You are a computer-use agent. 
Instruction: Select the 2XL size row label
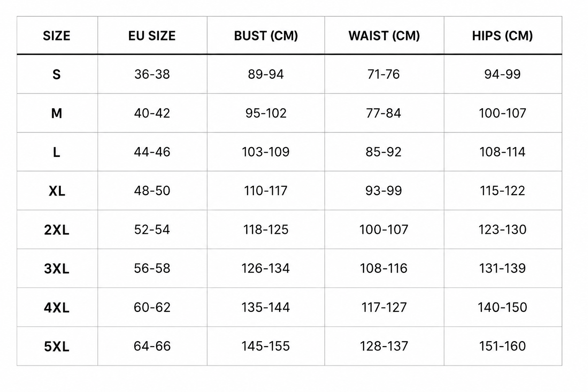pyautogui.click(x=57, y=230)
